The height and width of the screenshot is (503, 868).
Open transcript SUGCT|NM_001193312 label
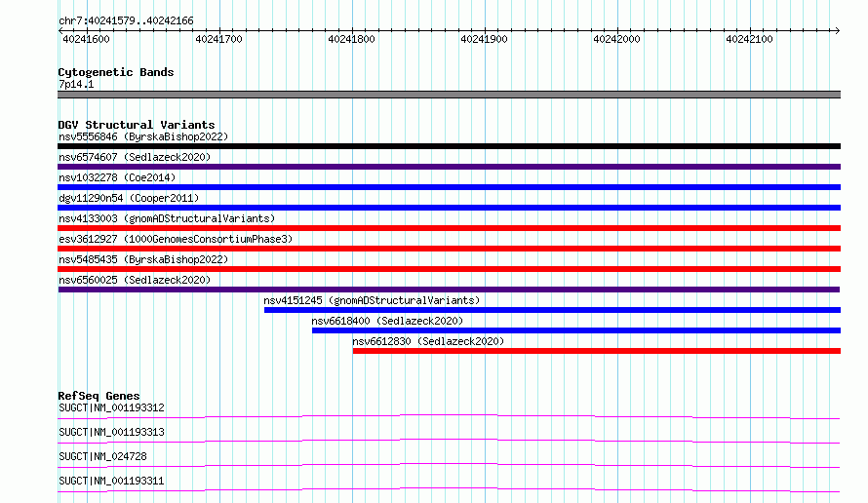coord(111,407)
